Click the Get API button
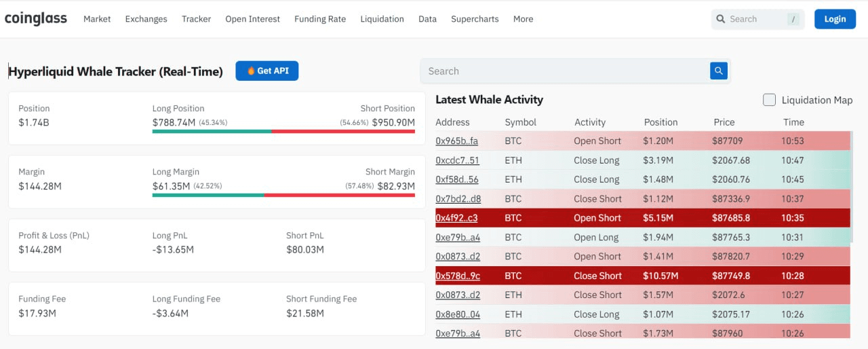The image size is (868, 349). [x=267, y=71]
